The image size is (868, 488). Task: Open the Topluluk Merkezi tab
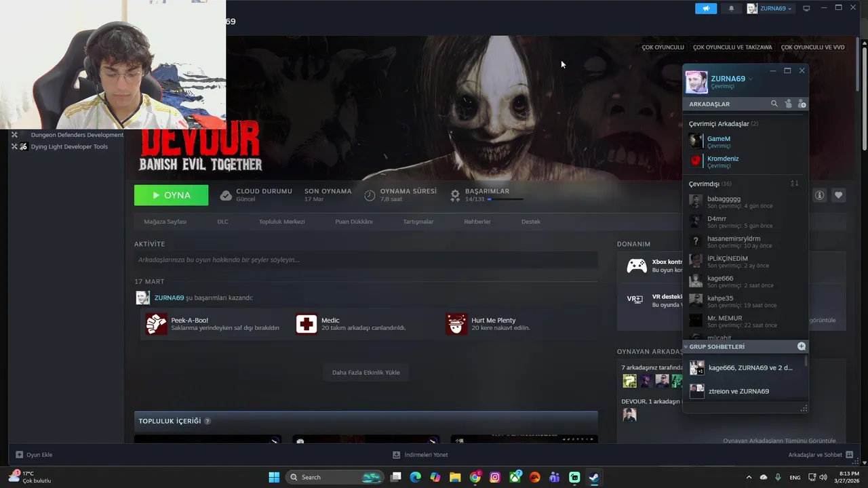pyautogui.click(x=281, y=222)
